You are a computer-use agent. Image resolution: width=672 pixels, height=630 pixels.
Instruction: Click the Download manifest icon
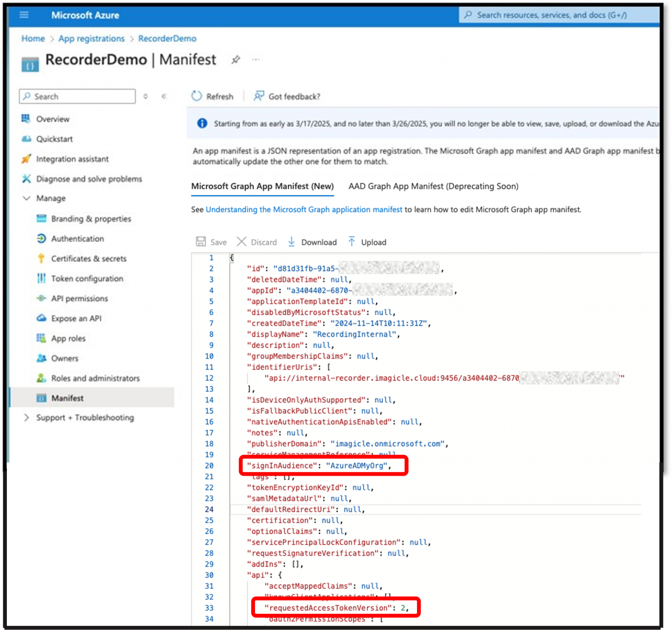click(292, 241)
